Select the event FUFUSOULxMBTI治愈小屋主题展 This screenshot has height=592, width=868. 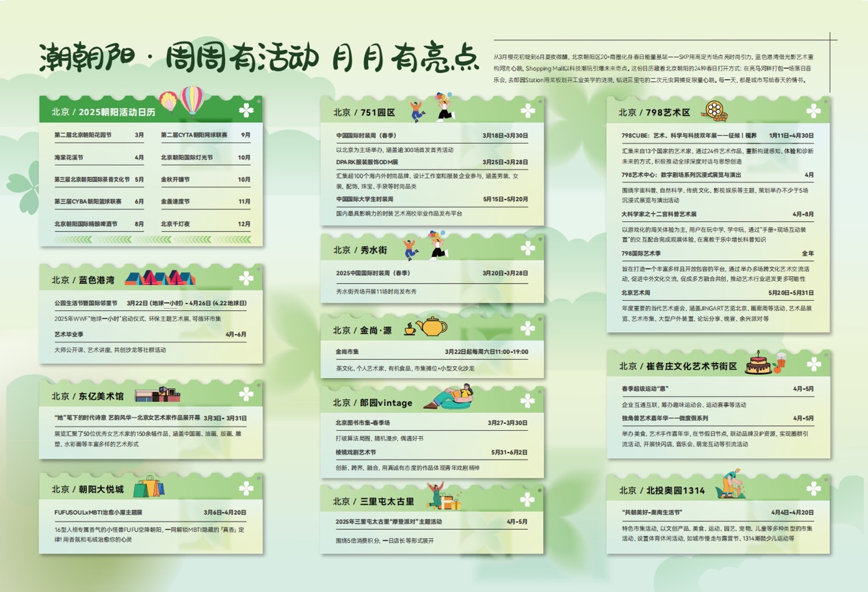point(98,512)
